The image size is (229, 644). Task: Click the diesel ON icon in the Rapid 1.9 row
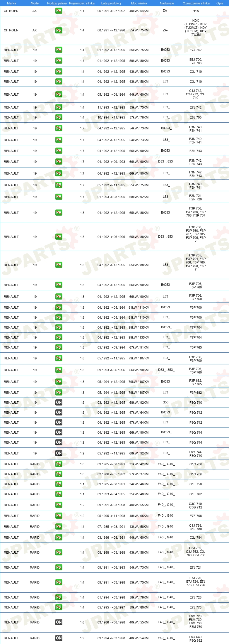59,638
